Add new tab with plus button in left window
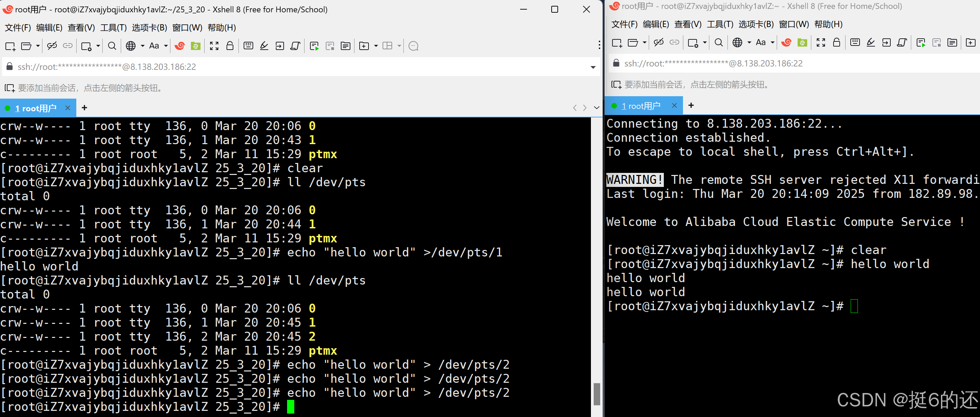Screen dimensions: 980x417 [85, 108]
